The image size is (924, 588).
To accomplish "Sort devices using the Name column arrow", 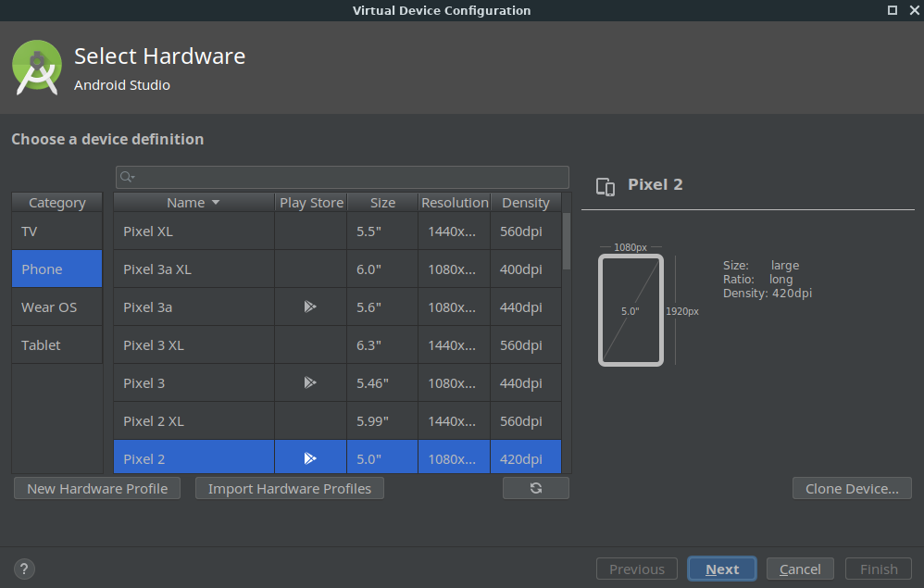I will (x=216, y=202).
